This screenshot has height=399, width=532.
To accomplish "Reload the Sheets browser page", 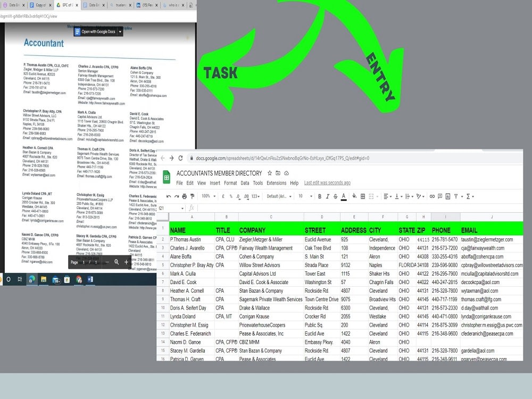I will pos(180,158).
